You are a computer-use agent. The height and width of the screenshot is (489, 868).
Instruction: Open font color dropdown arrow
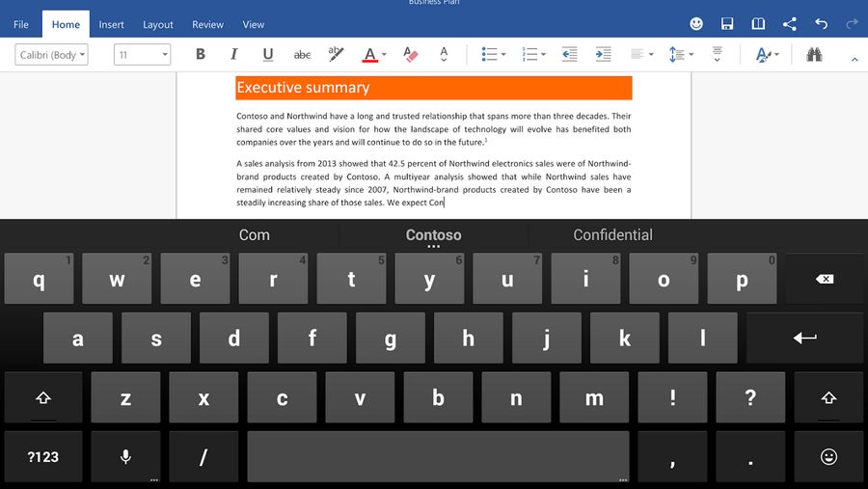pos(384,54)
